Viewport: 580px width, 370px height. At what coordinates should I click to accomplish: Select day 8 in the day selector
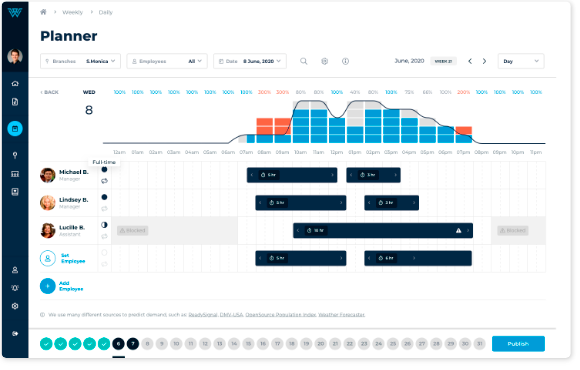click(147, 344)
